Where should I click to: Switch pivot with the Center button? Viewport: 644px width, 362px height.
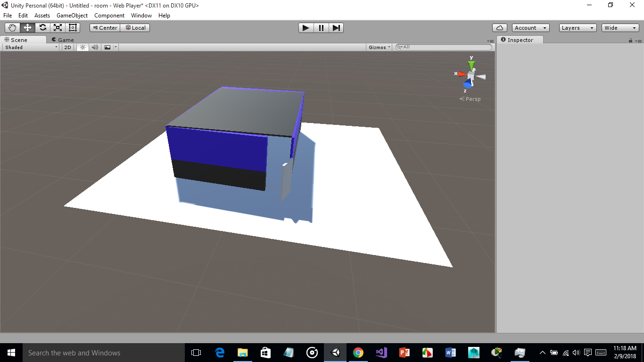click(x=104, y=27)
